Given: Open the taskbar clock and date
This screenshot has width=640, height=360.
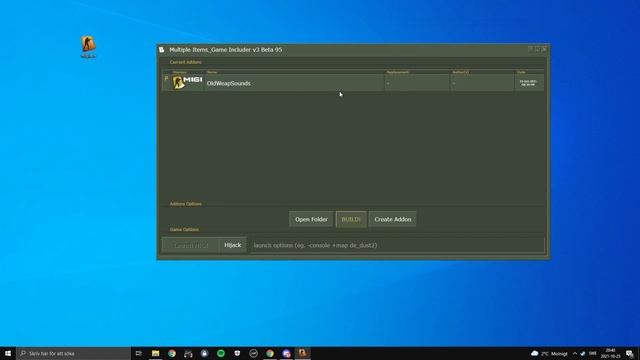Looking at the screenshot, I should [611, 353].
